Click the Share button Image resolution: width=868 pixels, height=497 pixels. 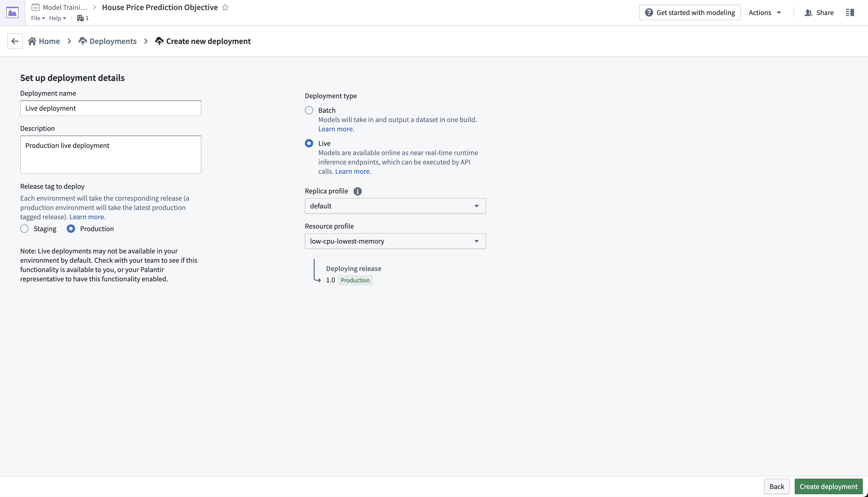tap(819, 13)
